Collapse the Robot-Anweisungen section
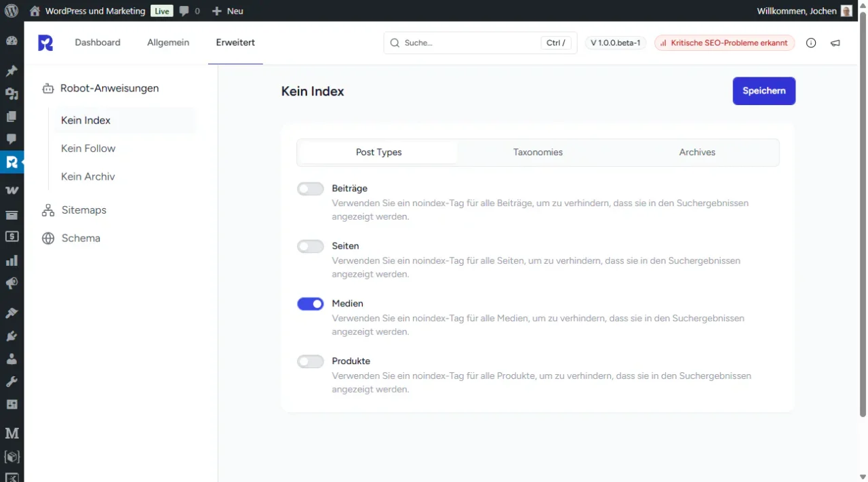868x482 pixels. [109, 88]
